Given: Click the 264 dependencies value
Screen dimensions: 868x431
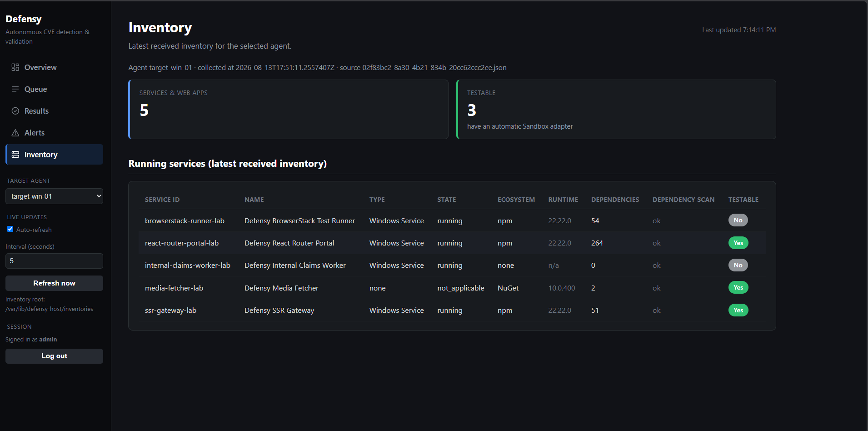Looking at the screenshot, I should coord(597,243).
